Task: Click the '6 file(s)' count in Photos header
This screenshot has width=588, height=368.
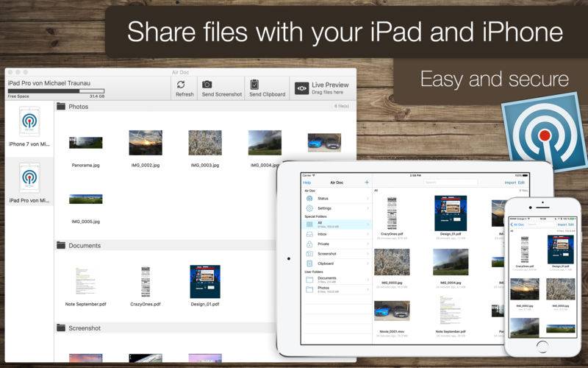Action: 342,106
